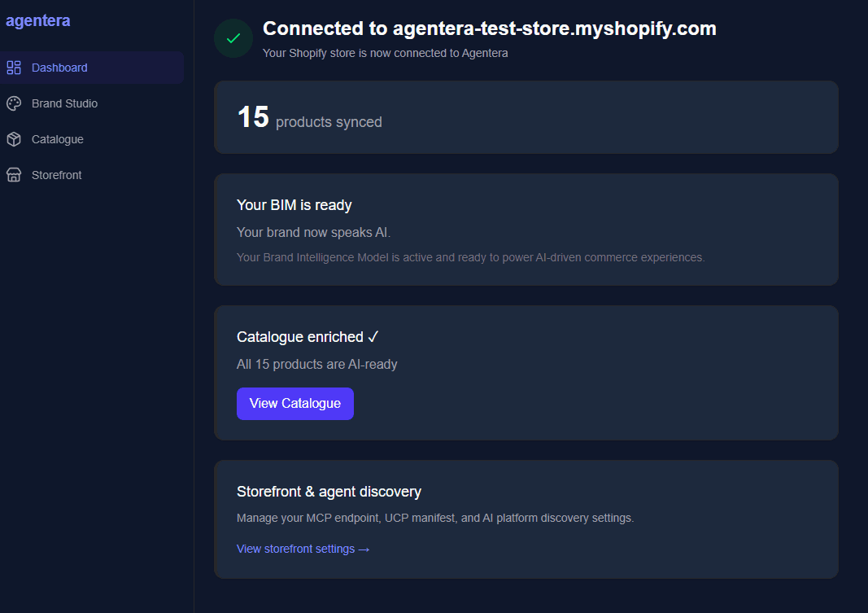The height and width of the screenshot is (613, 868).
Task: Click the Catalogue enriched card
Action: [x=526, y=372]
